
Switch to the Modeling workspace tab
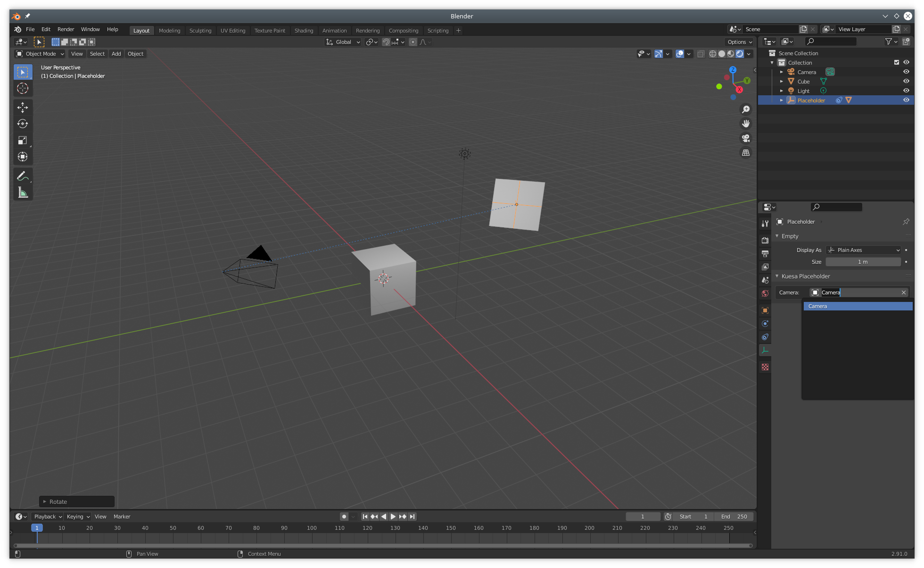pos(170,31)
